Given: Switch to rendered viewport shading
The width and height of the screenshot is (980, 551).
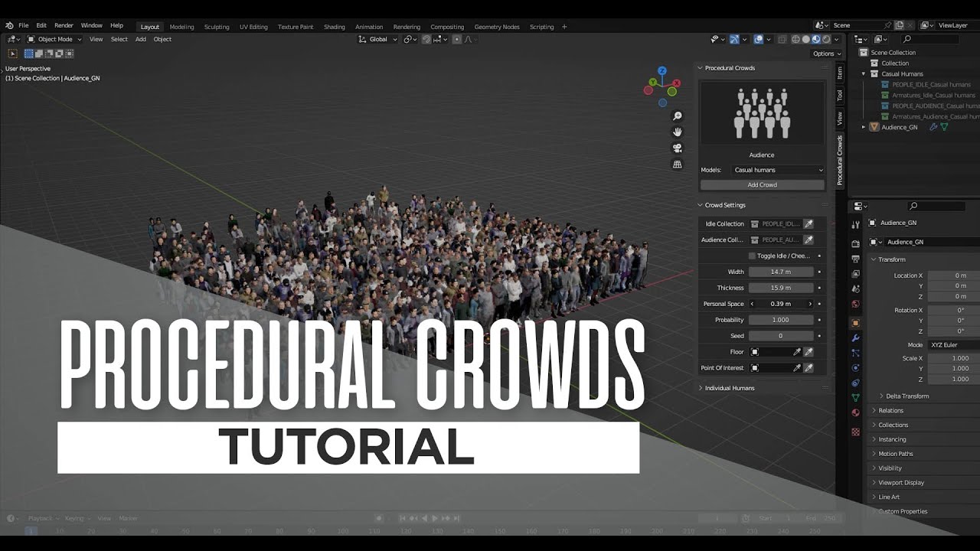Looking at the screenshot, I should pyautogui.click(x=826, y=39).
